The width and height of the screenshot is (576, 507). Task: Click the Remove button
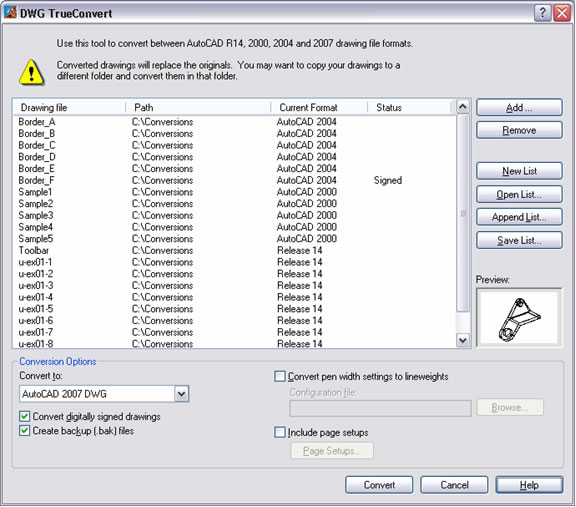point(519,130)
